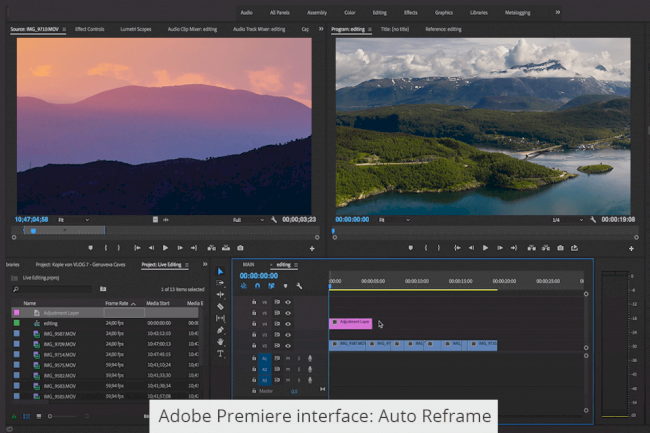Play the Program monitor
The width and height of the screenshot is (650, 433).
click(485, 248)
